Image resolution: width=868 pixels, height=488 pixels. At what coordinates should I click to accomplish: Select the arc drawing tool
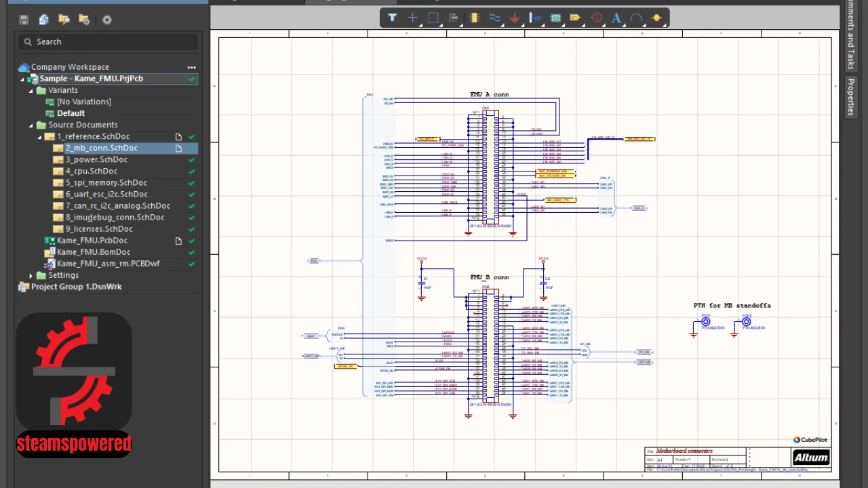click(636, 18)
